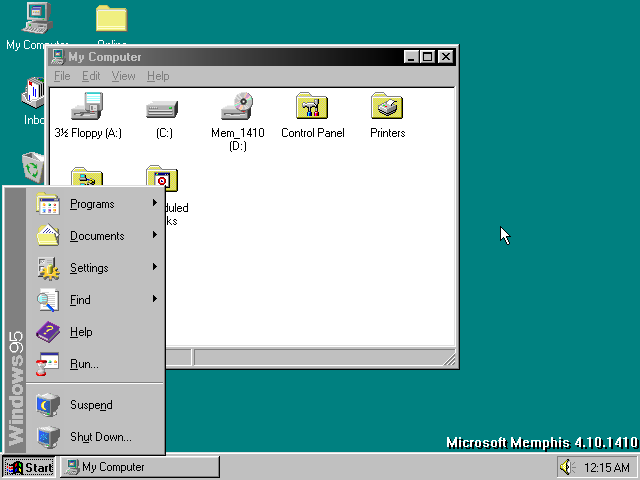
Task: Open the 3½ Floppy (A:) drive icon
Action: click(87, 106)
